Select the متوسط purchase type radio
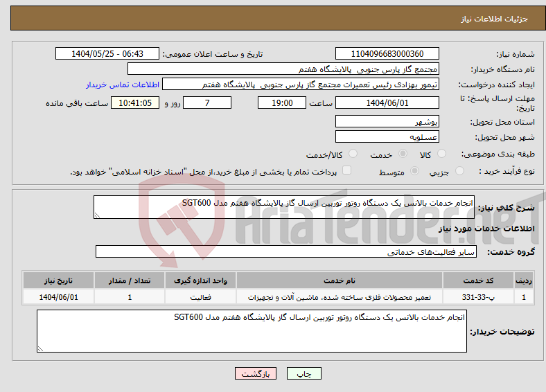Screen dimensions: 546x392 coord(415,170)
